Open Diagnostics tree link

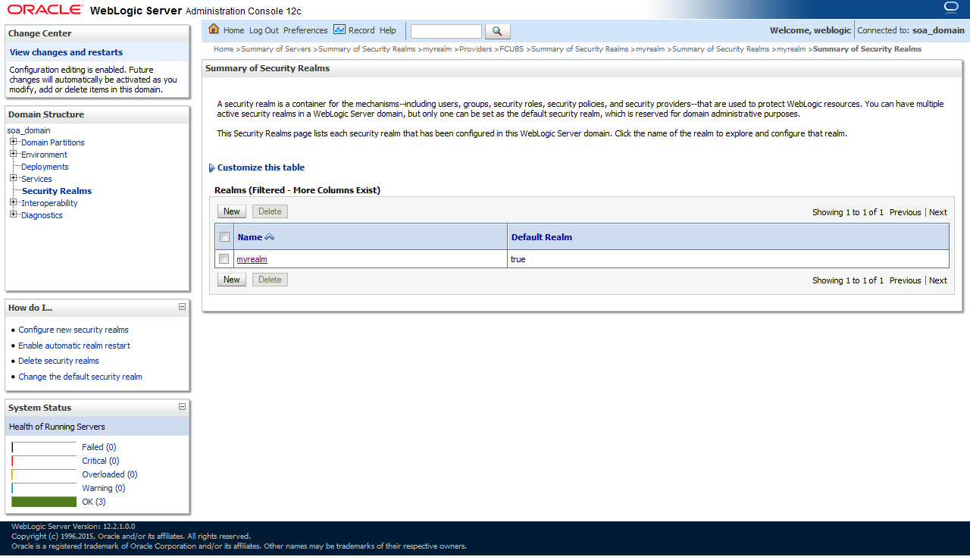click(42, 215)
